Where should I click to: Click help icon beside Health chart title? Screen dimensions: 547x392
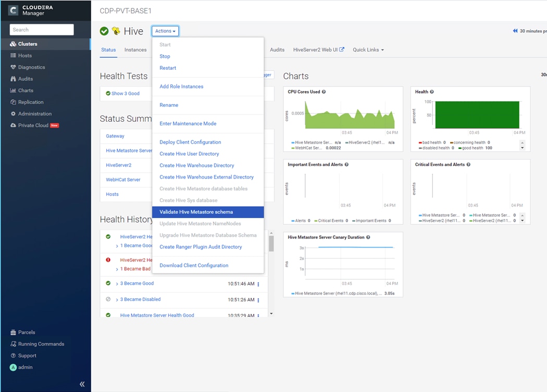point(432,92)
